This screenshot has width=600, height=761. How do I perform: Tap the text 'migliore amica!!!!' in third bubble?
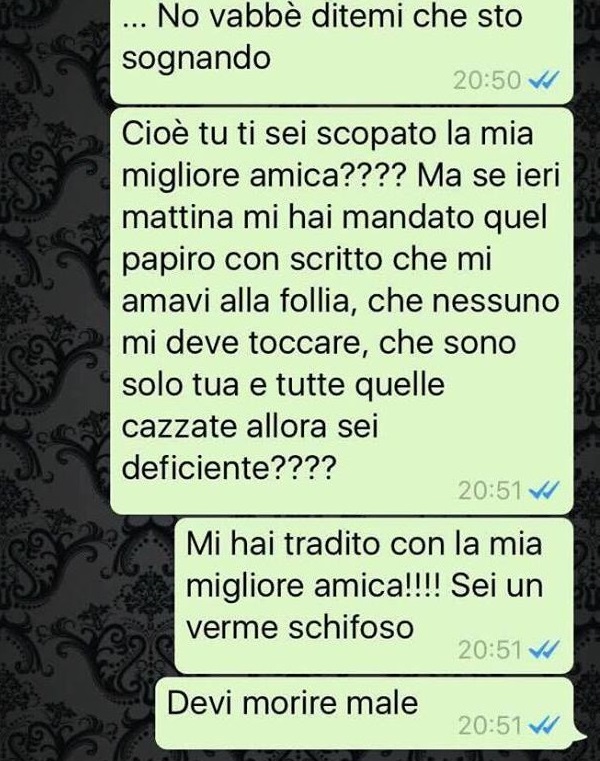(314, 585)
